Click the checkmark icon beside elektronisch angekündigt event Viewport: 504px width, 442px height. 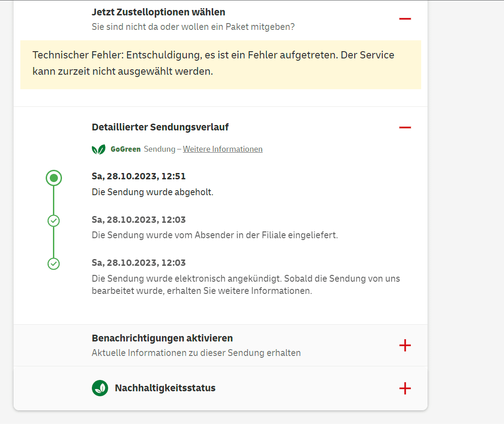click(x=54, y=264)
